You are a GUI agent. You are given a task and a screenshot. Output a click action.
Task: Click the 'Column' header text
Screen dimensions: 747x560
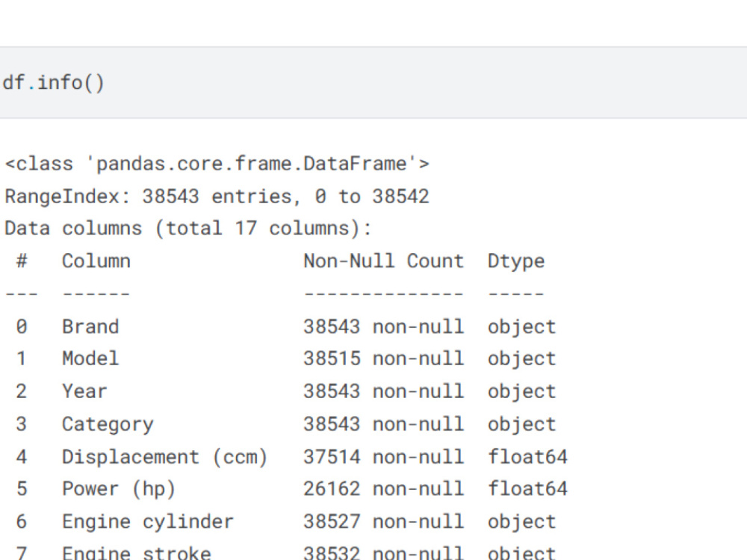[96, 261]
